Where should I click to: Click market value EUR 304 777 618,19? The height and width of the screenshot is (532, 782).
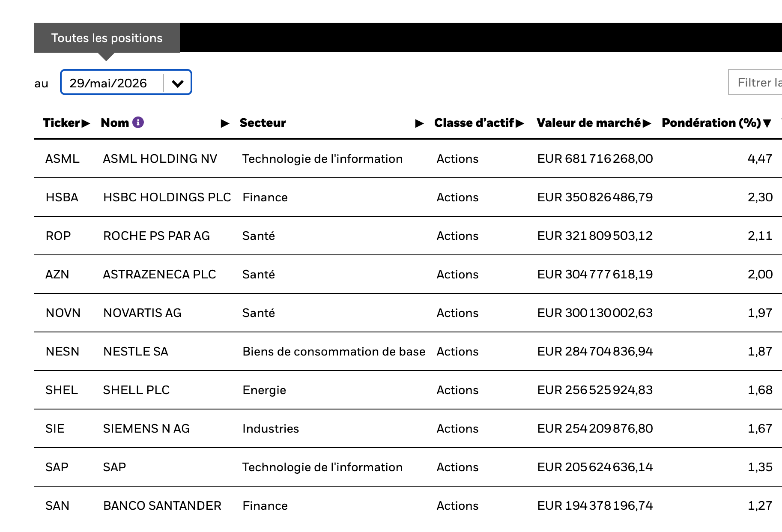[595, 275]
